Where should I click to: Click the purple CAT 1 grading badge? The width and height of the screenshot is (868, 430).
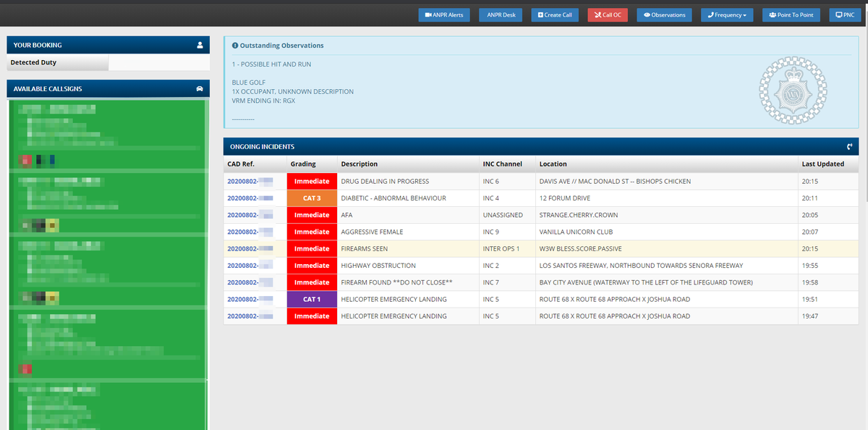tap(312, 299)
